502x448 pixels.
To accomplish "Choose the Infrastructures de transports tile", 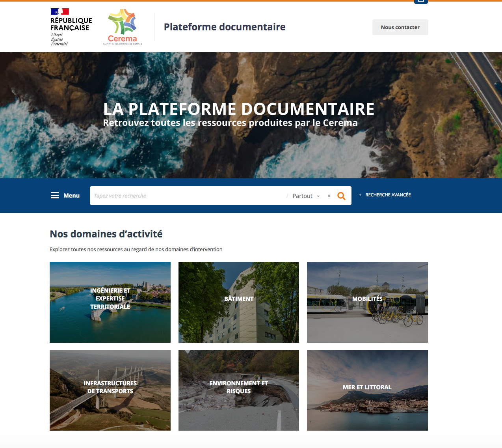I will point(110,390).
